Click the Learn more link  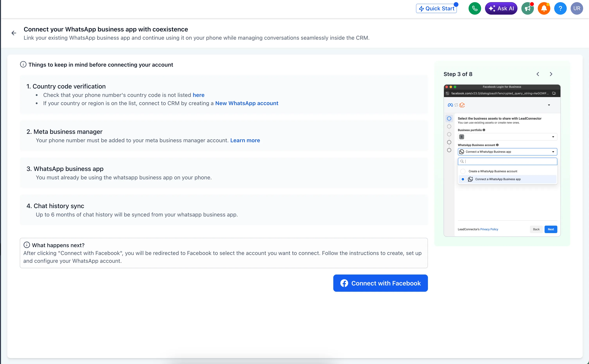[245, 140]
